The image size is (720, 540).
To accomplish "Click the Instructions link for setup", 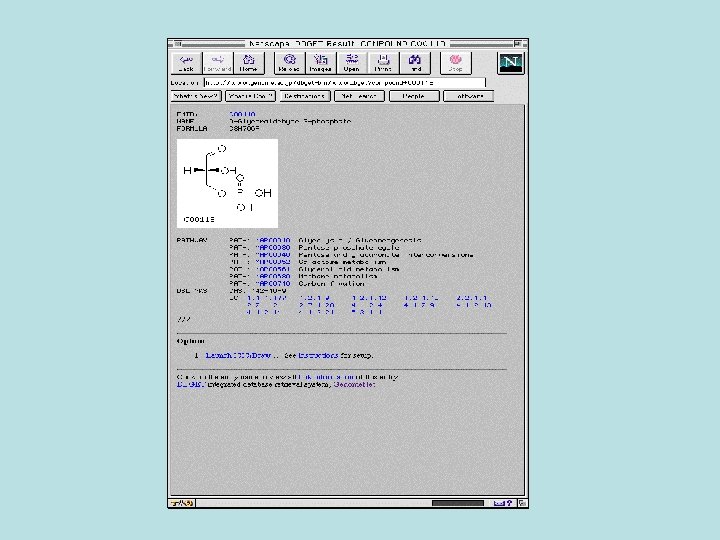I will pos(316,355).
